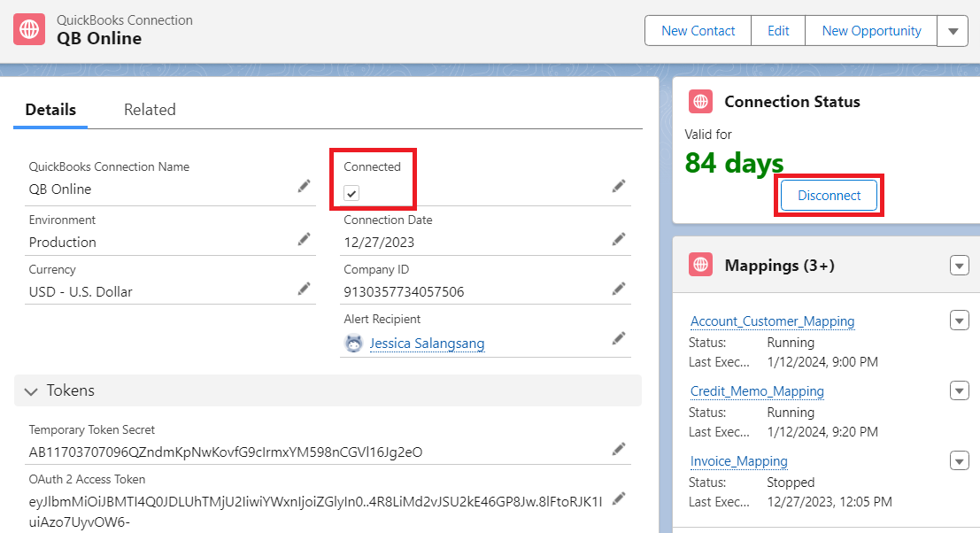Click the Currency value USD - U.S. Dollar
The image size is (980, 533).
(x=81, y=292)
